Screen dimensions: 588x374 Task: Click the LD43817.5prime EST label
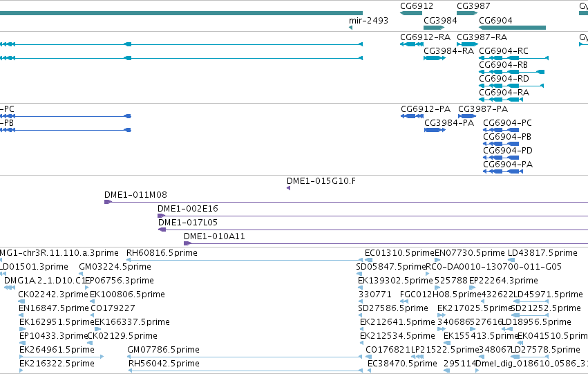click(542, 253)
